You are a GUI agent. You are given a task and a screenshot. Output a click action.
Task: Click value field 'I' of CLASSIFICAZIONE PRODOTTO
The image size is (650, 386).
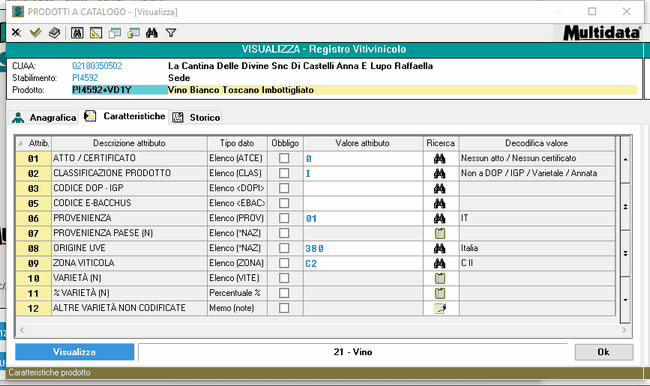coord(363,173)
